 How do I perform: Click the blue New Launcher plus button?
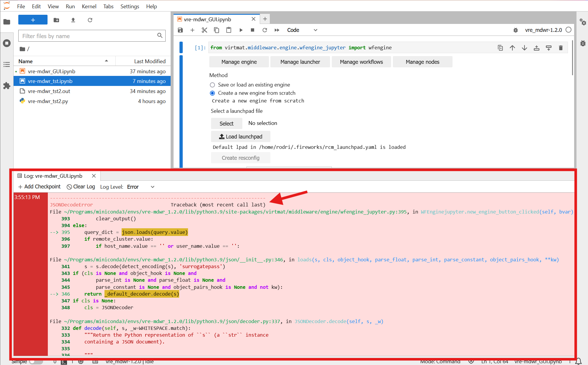(x=33, y=20)
